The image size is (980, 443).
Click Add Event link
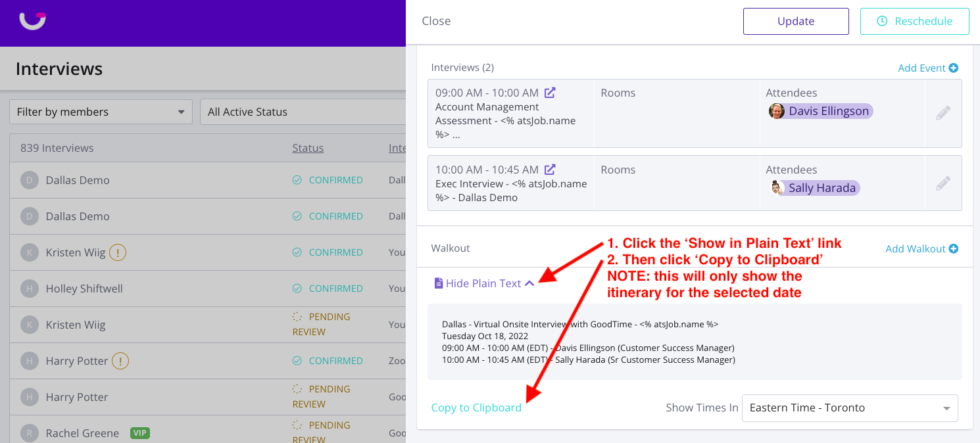pyautogui.click(x=928, y=68)
